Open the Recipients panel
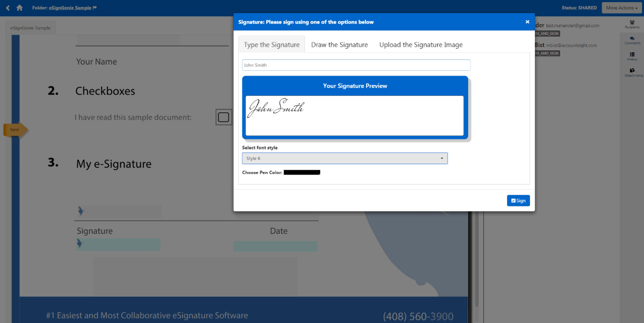 [x=631, y=23]
